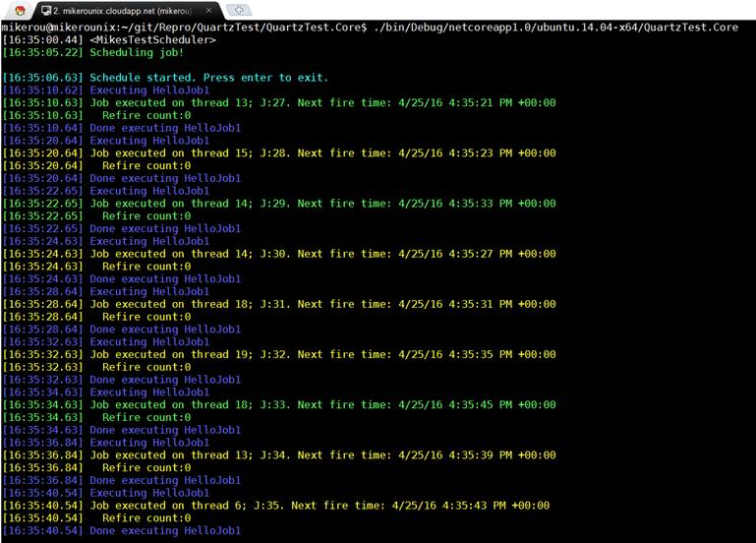Click the terminal icon in session tab
756x543 pixels.
pos(46,10)
